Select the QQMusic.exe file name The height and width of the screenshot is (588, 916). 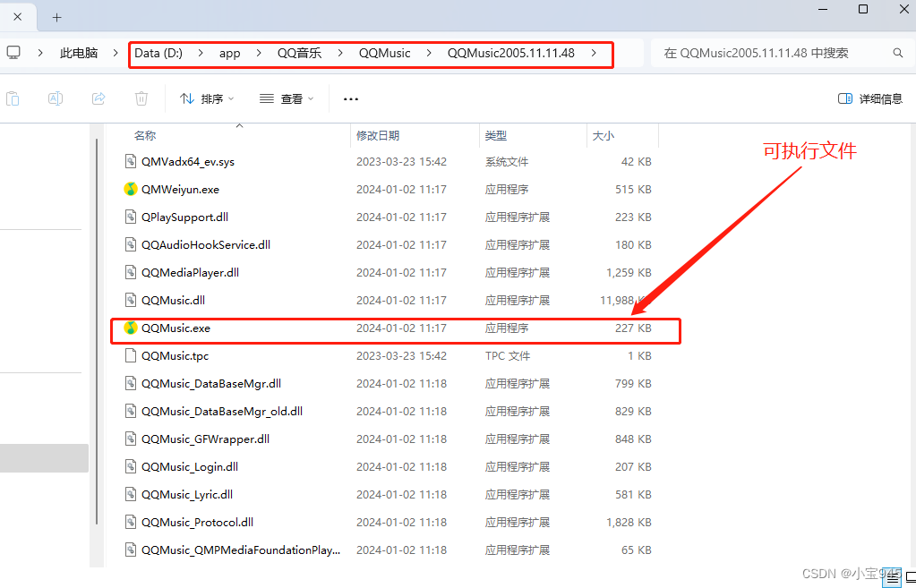pos(175,328)
